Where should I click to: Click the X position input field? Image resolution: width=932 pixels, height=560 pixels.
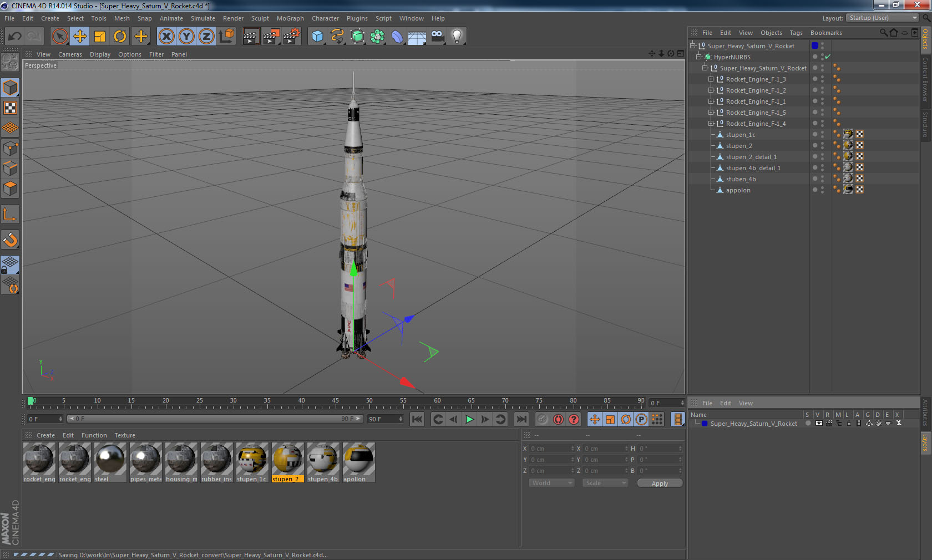tap(551, 449)
